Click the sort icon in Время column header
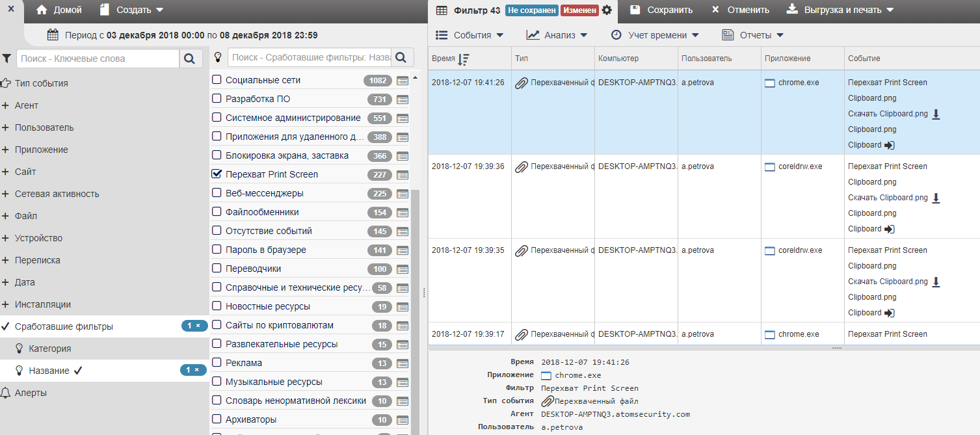 (463, 59)
